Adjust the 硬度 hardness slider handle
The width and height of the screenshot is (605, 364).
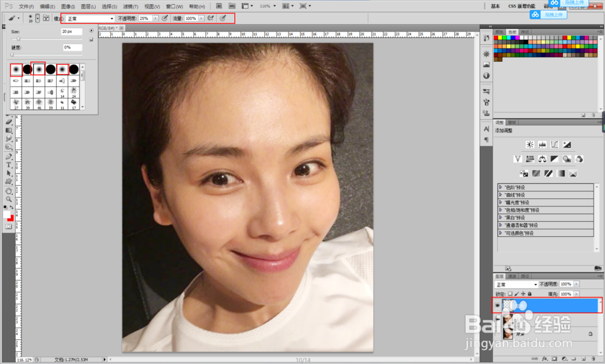point(12,55)
